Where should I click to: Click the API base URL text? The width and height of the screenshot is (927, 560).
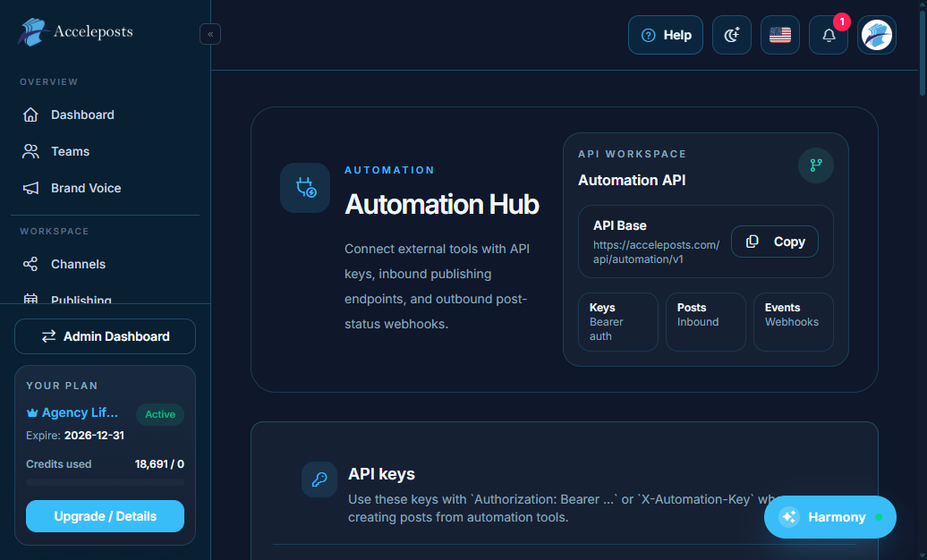point(656,252)
